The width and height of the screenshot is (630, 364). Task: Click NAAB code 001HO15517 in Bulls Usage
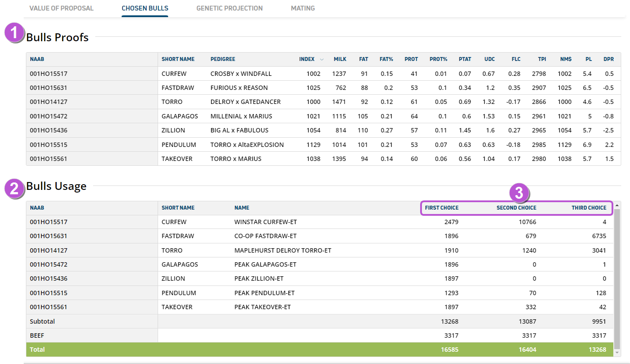pyautogui.click(x=48, y=222)
